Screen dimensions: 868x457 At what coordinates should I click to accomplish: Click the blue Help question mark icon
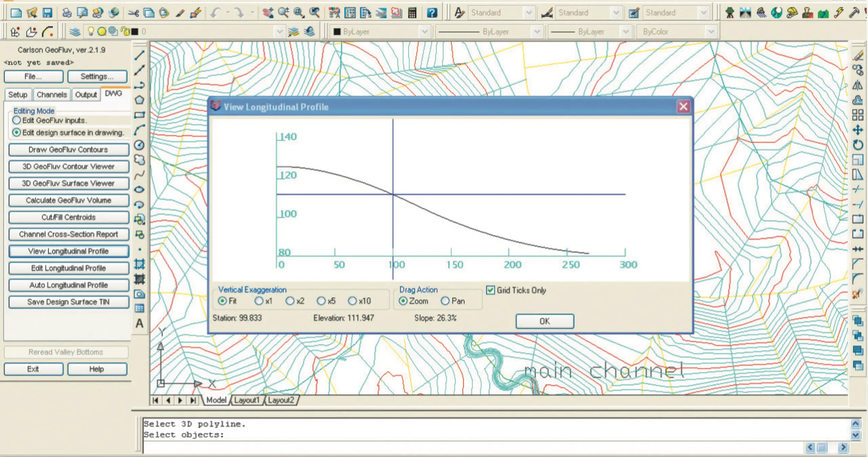tap(432, 13)
